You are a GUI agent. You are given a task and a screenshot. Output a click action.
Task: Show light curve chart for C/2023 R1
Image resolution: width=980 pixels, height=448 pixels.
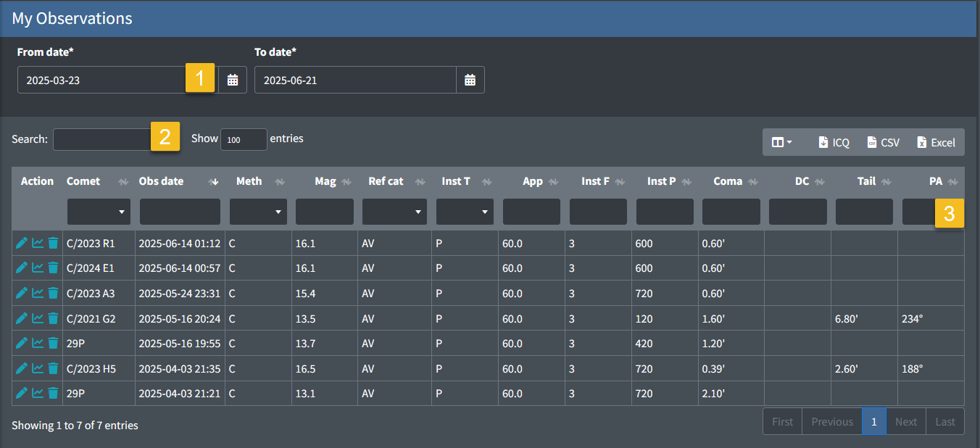coord(38,244)
